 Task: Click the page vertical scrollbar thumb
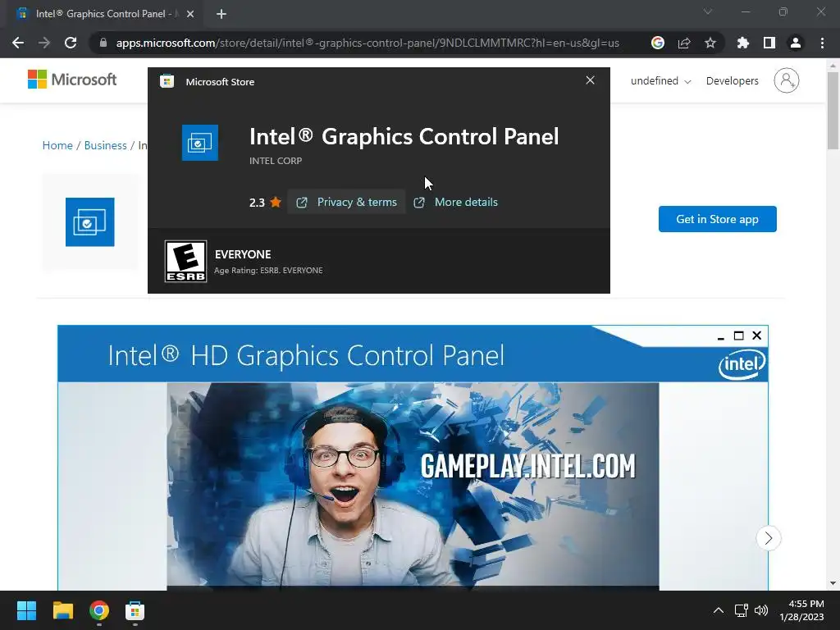click(833, 110)
